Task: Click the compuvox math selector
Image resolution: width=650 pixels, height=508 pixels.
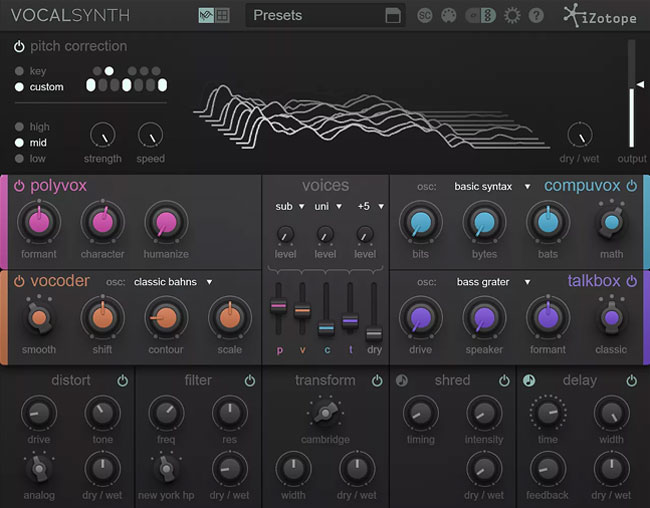Action: point(611,222)
